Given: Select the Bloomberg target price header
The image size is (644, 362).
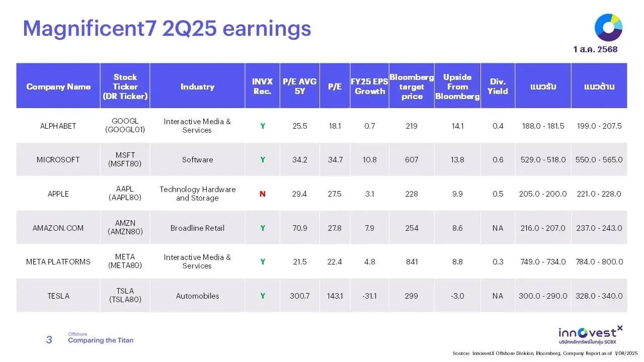Looking at the screenshot, I should point(412,86).
